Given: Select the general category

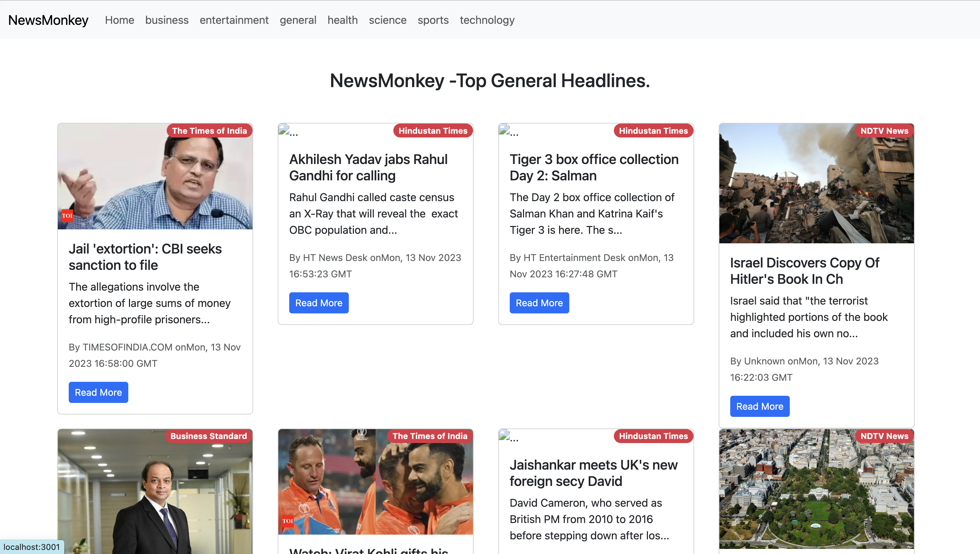Looking at the screenshot, I should tap(298, 20).
